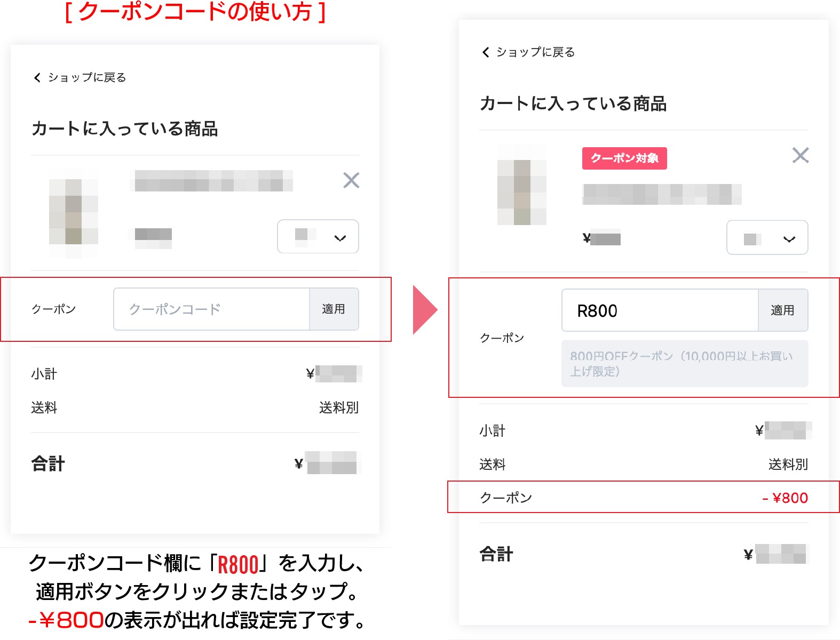
Task: Open quantity dropdown in right cart
Action: [767, 238]
